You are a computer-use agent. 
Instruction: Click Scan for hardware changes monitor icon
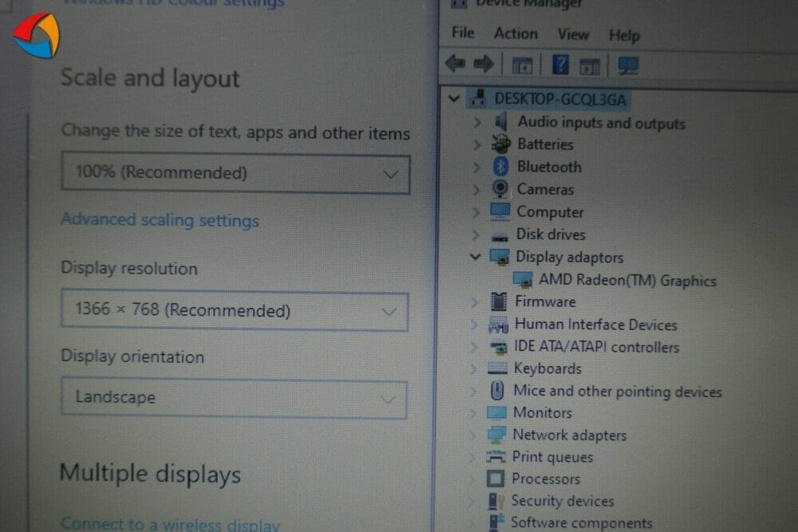[x=628, y=65]
